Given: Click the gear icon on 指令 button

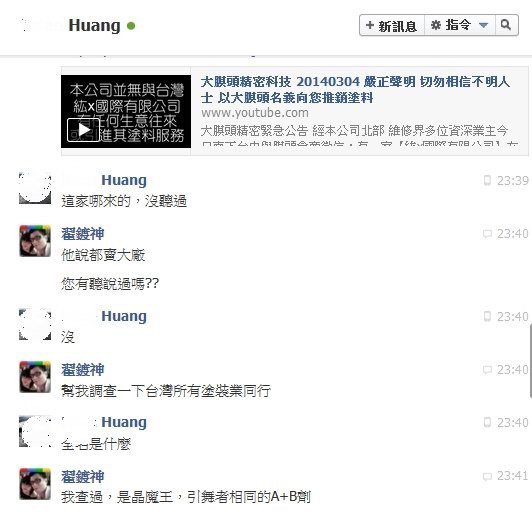Looking at the screenshot, I should point(436,25).
